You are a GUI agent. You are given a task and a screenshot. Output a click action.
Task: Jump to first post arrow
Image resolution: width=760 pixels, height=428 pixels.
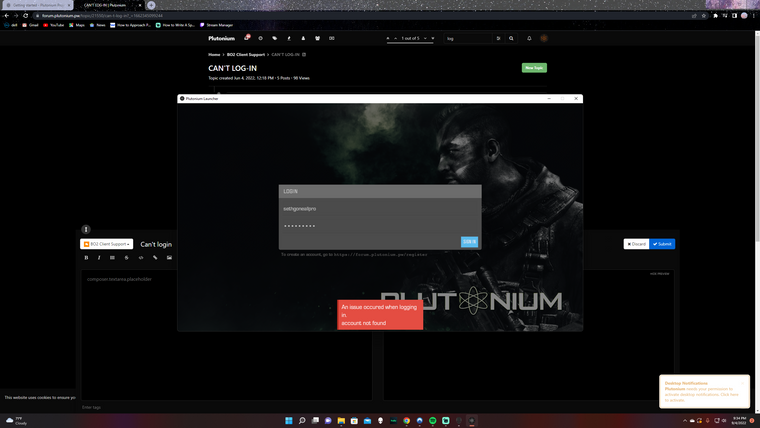tap(388, 38)
